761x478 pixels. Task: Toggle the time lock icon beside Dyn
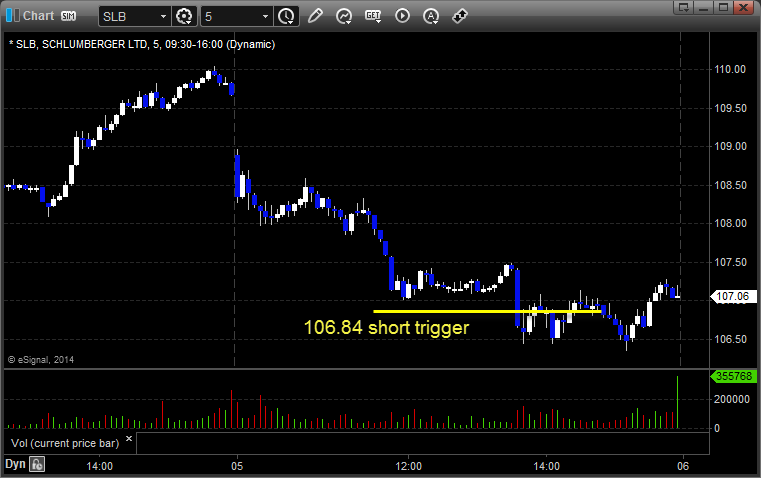click(37, 464)
